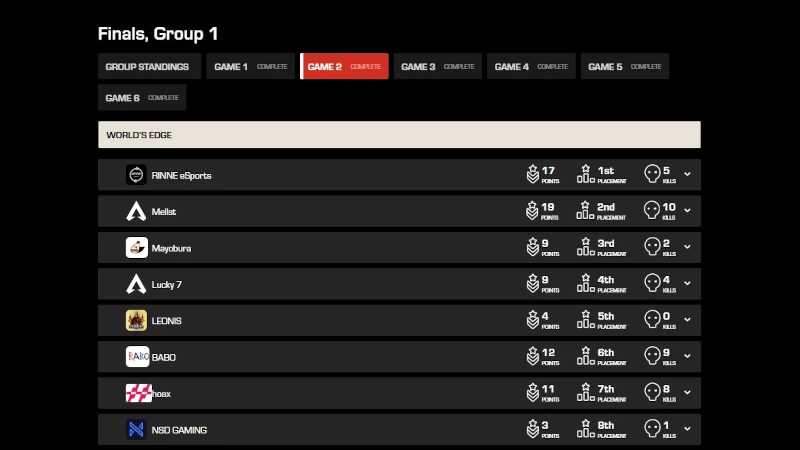
Task: Click the World's Edge map banner
Action: pyautogui.click(x=399, y=135)
